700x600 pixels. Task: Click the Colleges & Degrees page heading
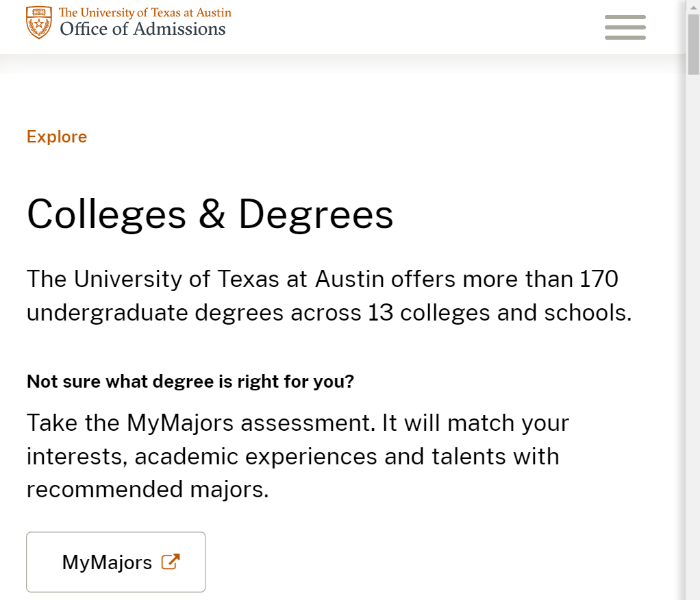coord(210,215)
